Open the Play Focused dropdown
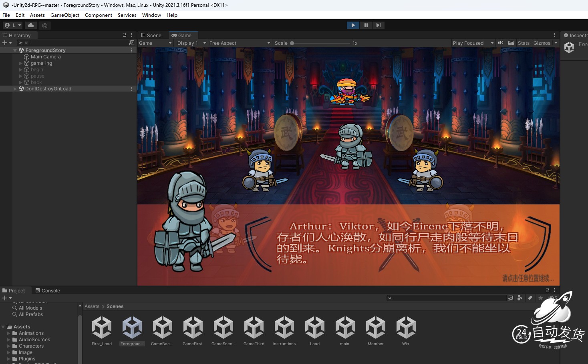 (473, 43)
